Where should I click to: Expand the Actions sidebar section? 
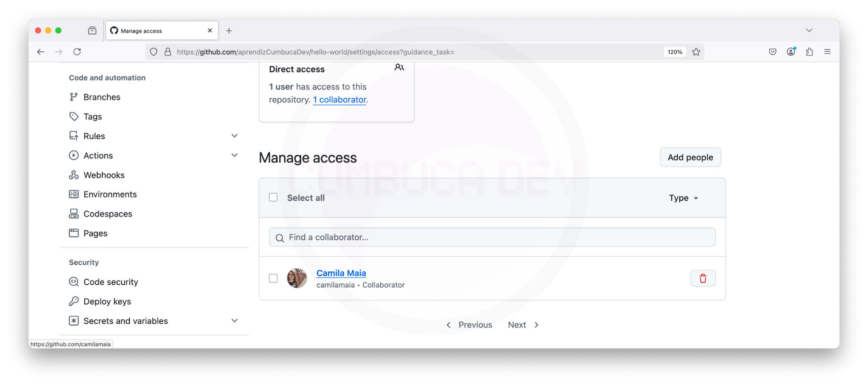pyautogui.click(x=234, y=156)
